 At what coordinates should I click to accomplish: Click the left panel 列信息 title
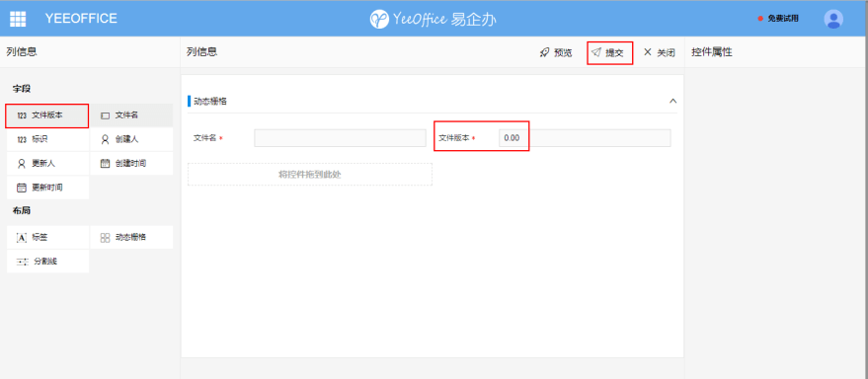click(x=22, y=52)
